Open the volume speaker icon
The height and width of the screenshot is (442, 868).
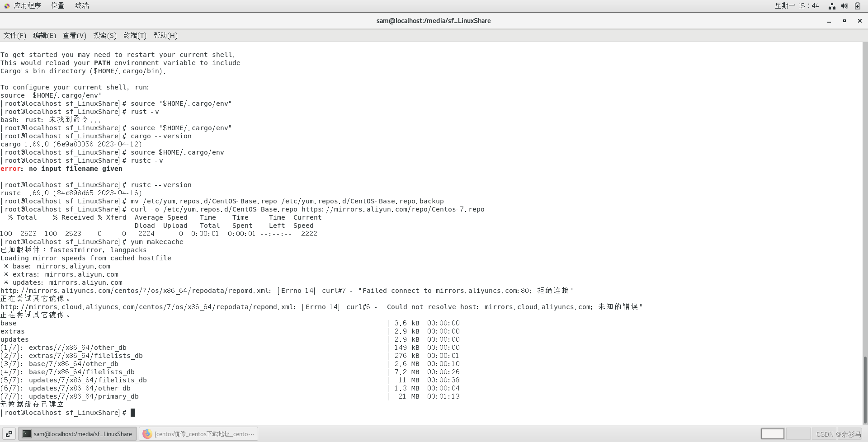(x=844, y=6)
